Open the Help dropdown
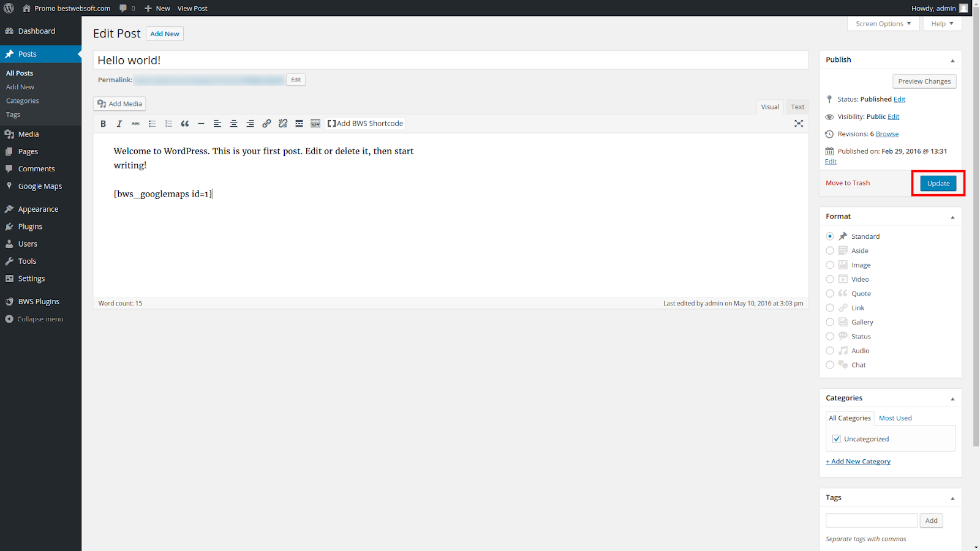Screen dimensions: 980x551 click(942, 23)
